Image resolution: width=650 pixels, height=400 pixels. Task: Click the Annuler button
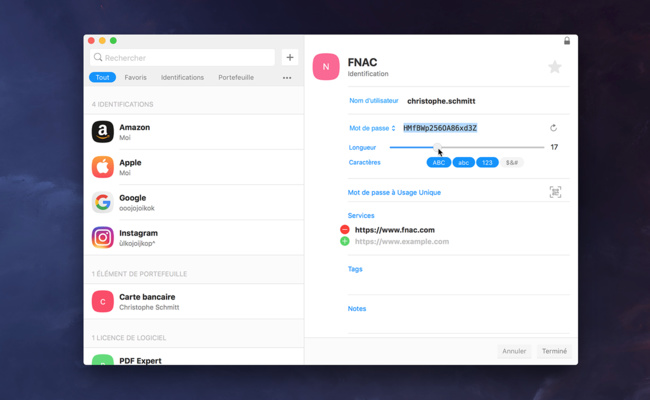click(x=514, y=351)
